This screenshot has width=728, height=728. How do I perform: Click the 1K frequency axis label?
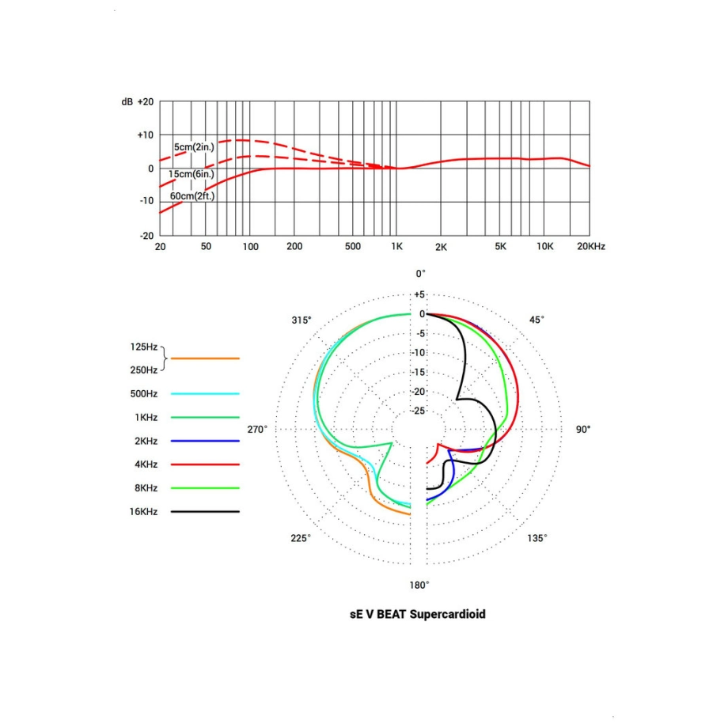click(396, 247)
